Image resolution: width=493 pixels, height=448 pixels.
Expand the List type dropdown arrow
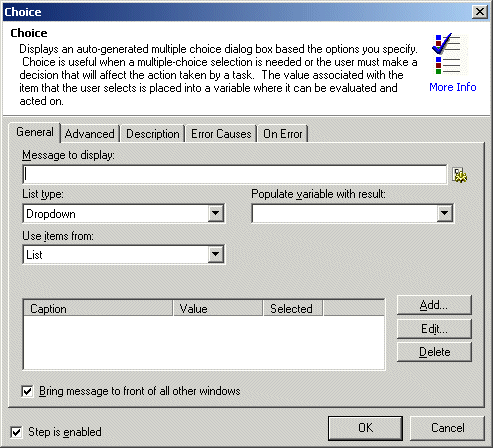(x=216, y=213)
